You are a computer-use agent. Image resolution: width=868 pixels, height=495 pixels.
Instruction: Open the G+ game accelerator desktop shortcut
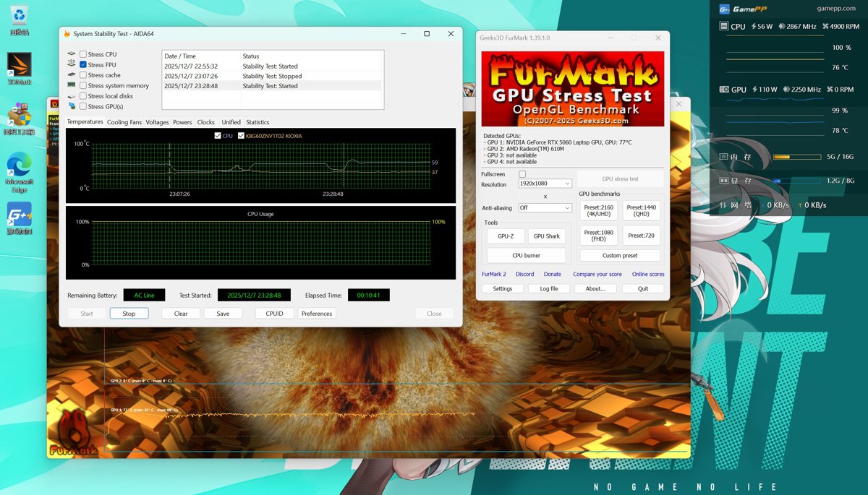(20, 215)
